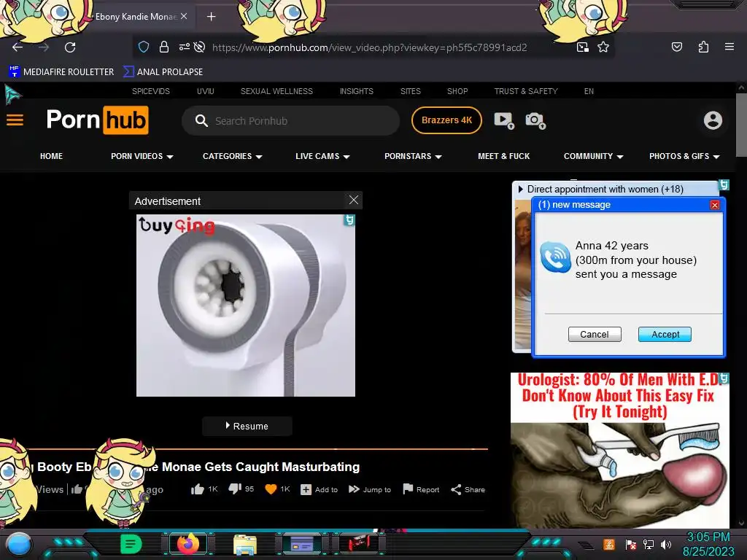Click Accept in the new message popup
The height and width of the screenshot is (560, 747).
665,334
